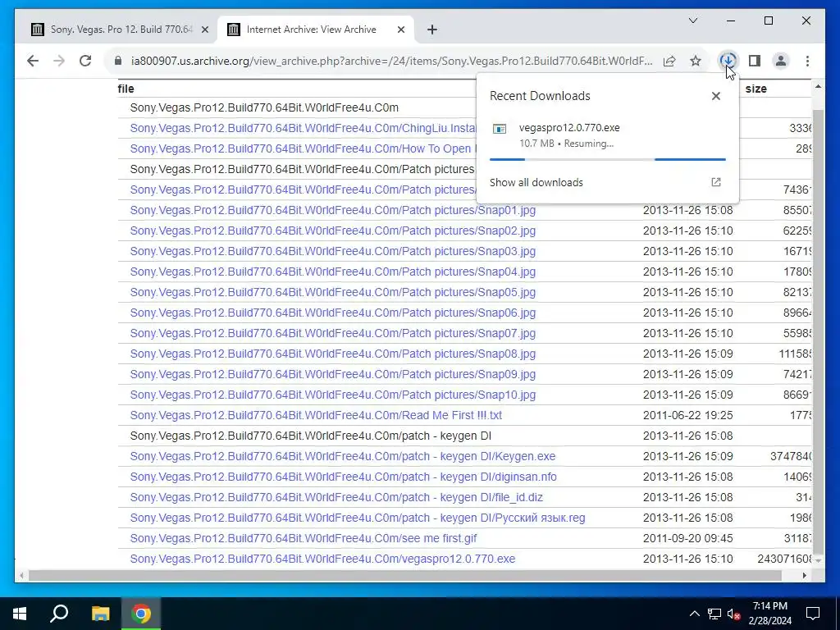
Task: Open the file_id.diz link
Action: (x=336, y=497)
